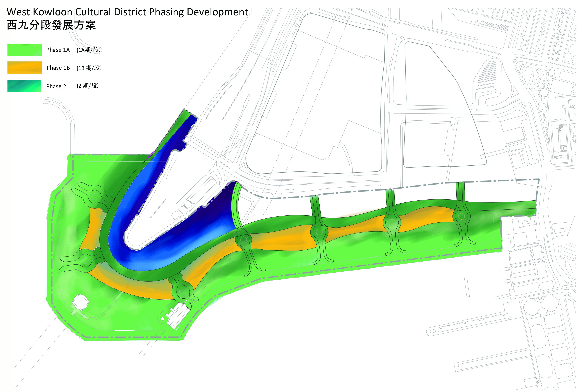The image size is (581, 392).
Task: Click the English title 'West Kowloon Cultural District Phasing Development'
Action: click(x=127, y=12)
